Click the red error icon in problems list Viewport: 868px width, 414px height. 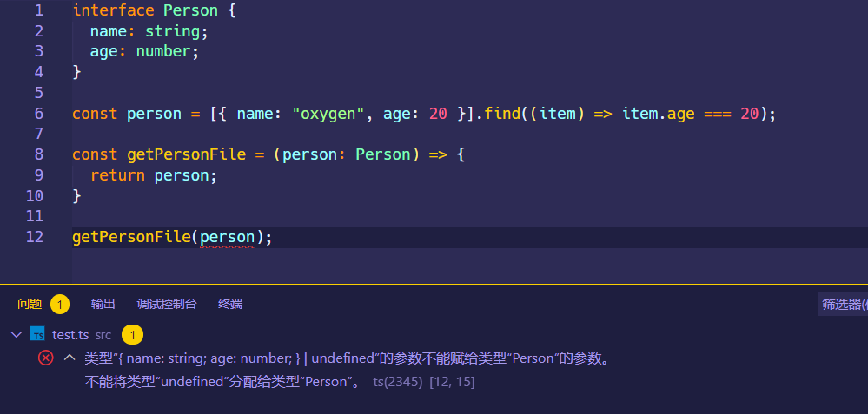point(46,358)
